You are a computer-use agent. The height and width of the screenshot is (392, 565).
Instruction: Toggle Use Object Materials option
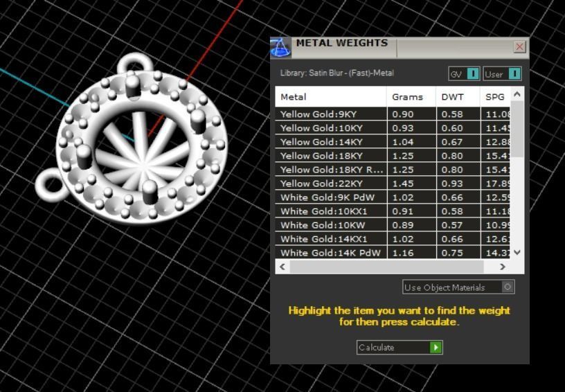pyautogui.click(x=458, y=287)
